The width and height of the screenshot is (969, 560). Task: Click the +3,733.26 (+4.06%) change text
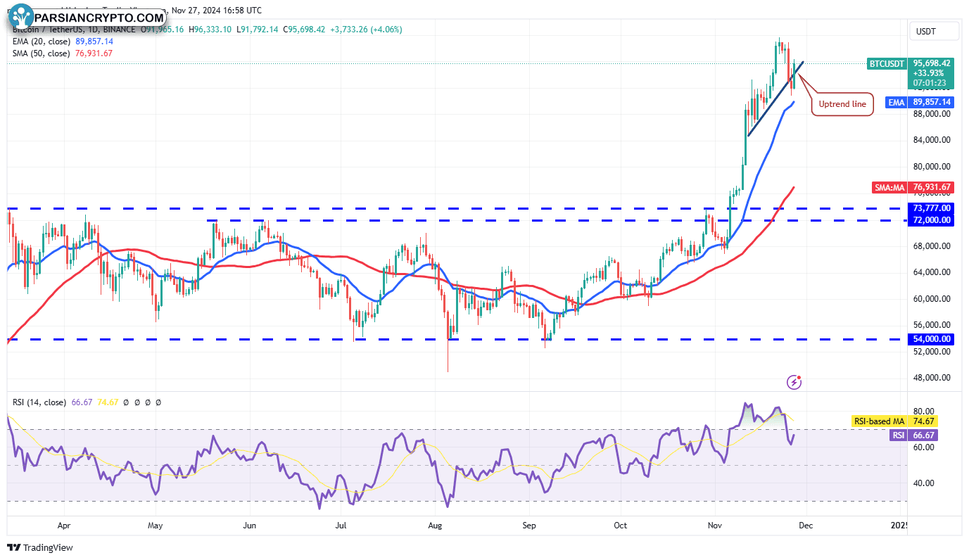click(x=367, y=30)
